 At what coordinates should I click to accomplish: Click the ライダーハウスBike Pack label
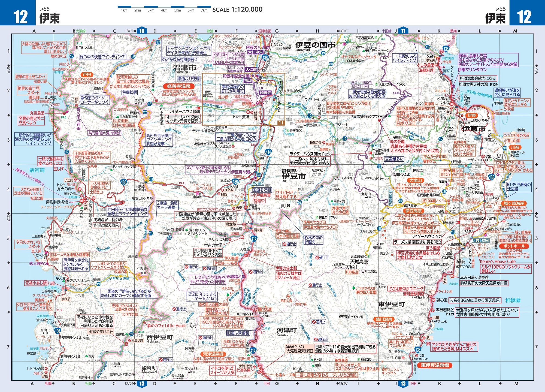pos(310,154)
